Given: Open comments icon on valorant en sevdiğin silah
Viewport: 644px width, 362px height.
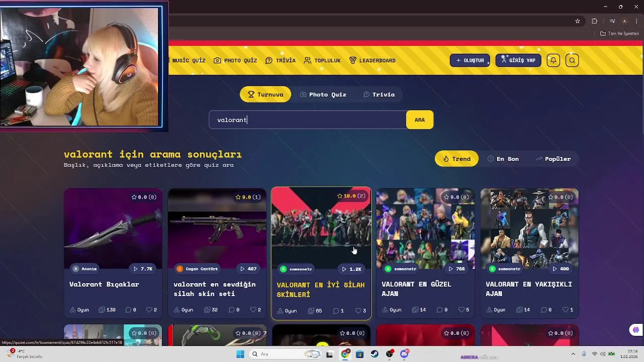Looking at the screenshot, I should tap(231, 310).
